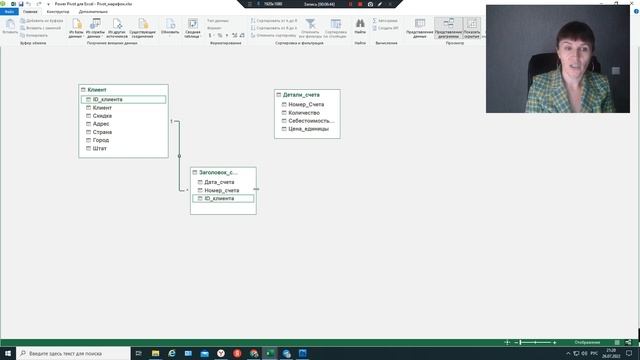
Task: Open Excel from the taskbar
Action: (x=270, y=353)
